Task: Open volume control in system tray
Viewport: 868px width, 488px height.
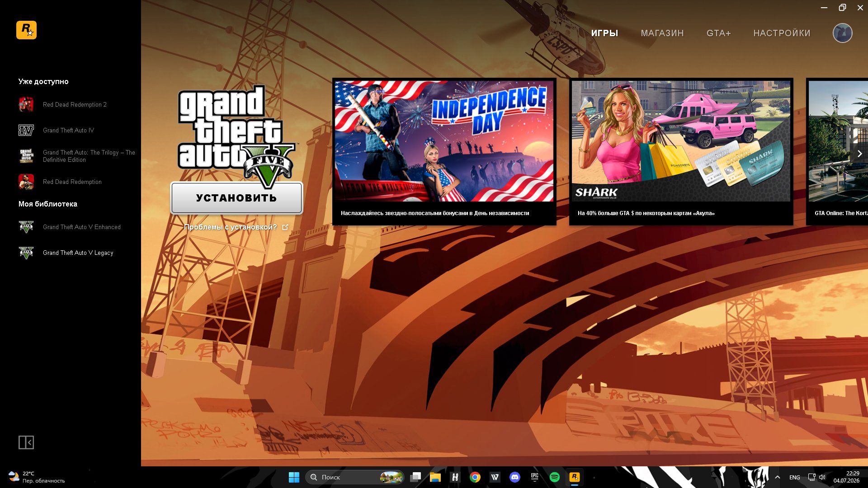Action: (822, 477)
